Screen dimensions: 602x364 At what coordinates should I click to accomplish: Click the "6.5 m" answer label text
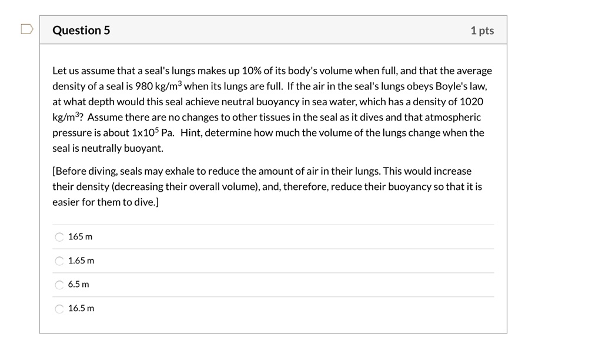click(x=78, y=284)
